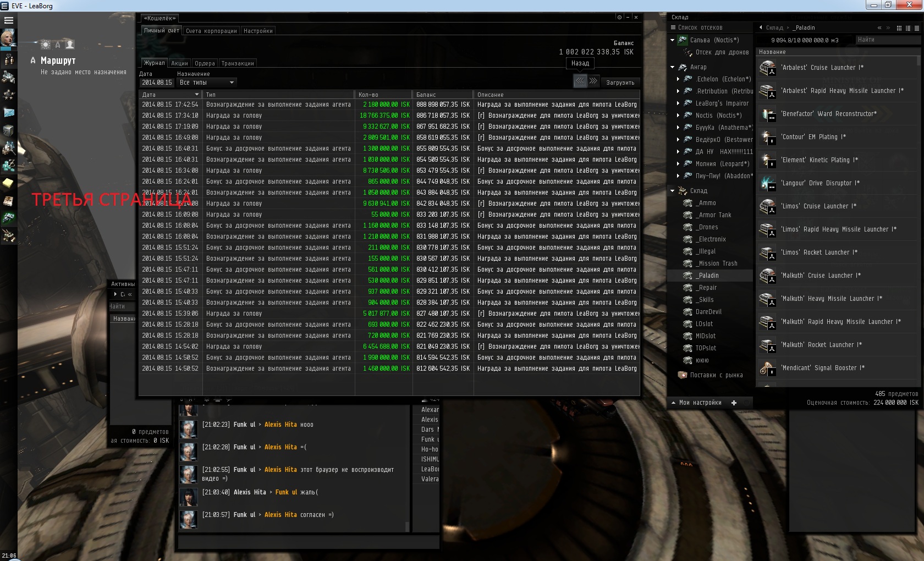Go to the previous journal page
Image resolution: width=924 pixels, height=561 pixels.
(580, 81)
